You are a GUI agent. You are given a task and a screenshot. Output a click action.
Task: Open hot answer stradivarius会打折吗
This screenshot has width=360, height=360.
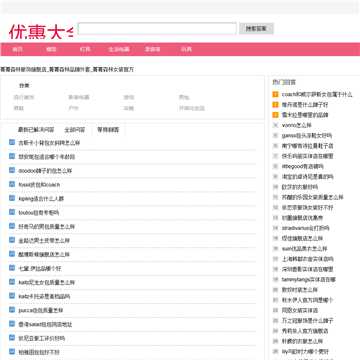(x=306, y=228)
